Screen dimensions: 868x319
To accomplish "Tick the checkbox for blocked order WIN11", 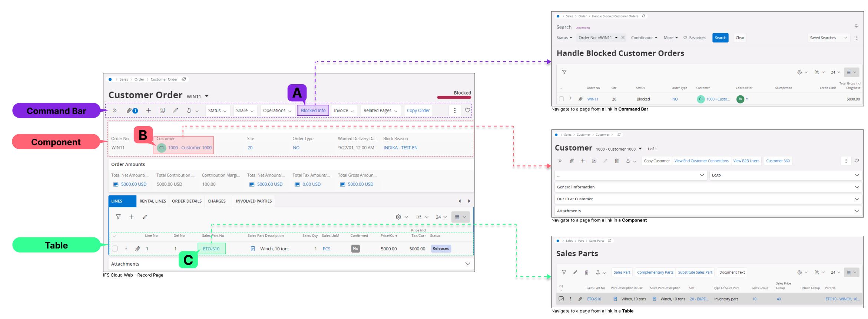I will (561, 99).
